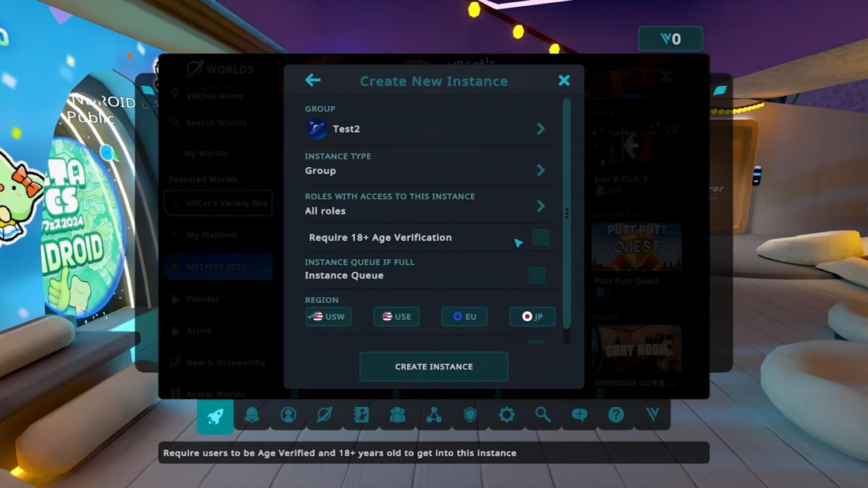The image size is (868, 488).
Task: Expand the Instance Type chevron
Action: (540, 170)
